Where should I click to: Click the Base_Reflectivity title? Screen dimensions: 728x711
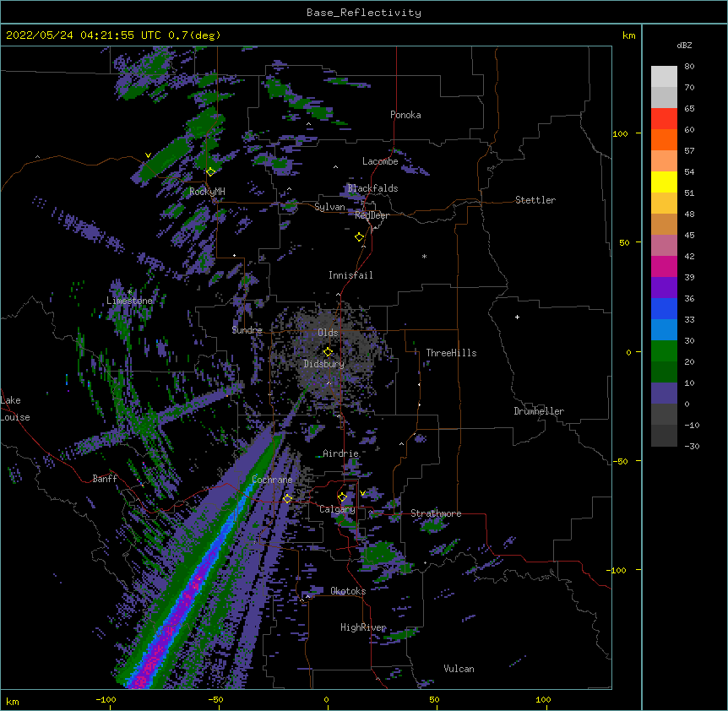click(364, 13)
